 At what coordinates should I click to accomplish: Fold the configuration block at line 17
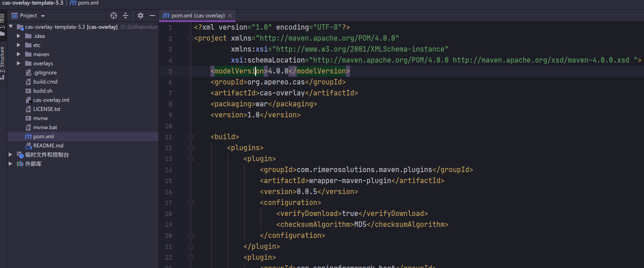point(191,203)
